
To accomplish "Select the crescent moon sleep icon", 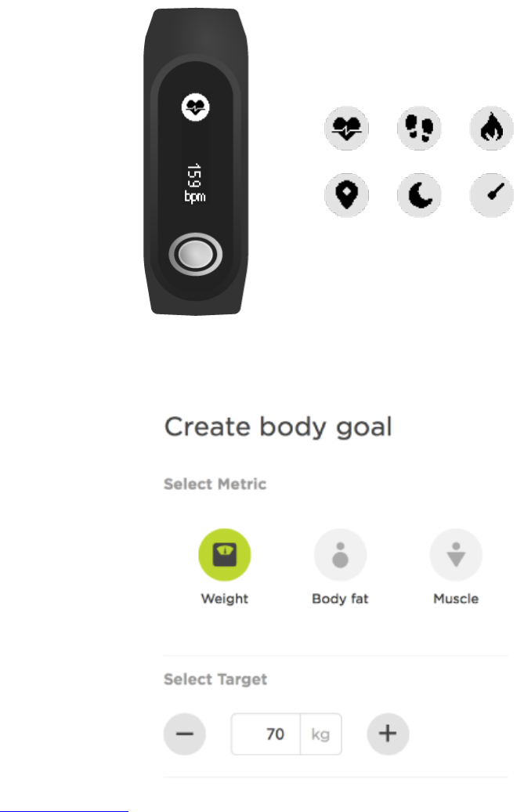I will 419,195.
